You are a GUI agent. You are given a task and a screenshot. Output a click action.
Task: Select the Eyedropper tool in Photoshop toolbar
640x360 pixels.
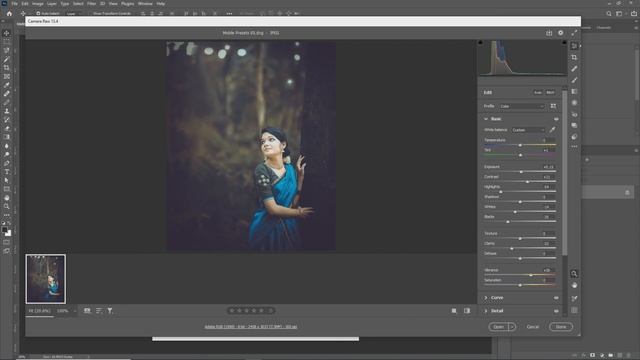click(x=7, y=85)
